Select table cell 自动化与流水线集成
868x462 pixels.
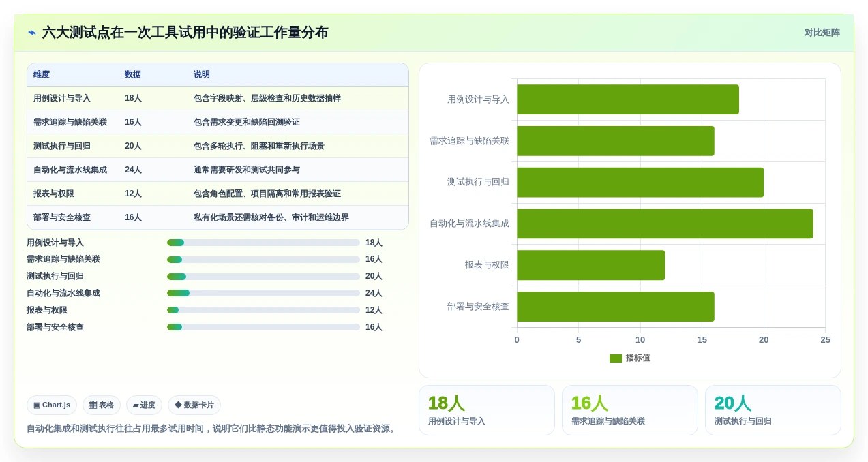tap(70, 170)
